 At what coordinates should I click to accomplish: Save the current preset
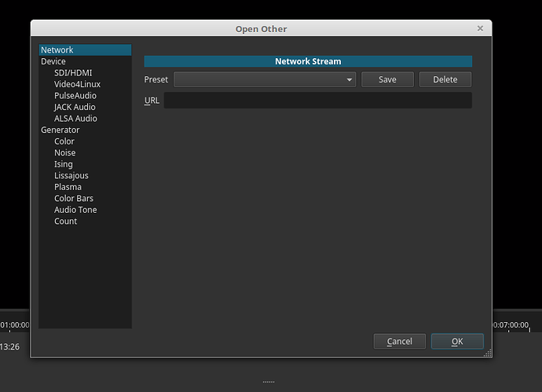click(x=387, y=79)
